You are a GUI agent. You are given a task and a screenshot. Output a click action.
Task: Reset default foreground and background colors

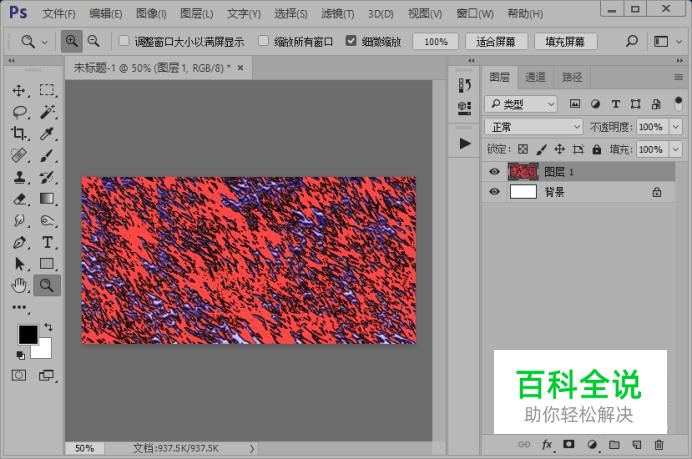point(20,355)
